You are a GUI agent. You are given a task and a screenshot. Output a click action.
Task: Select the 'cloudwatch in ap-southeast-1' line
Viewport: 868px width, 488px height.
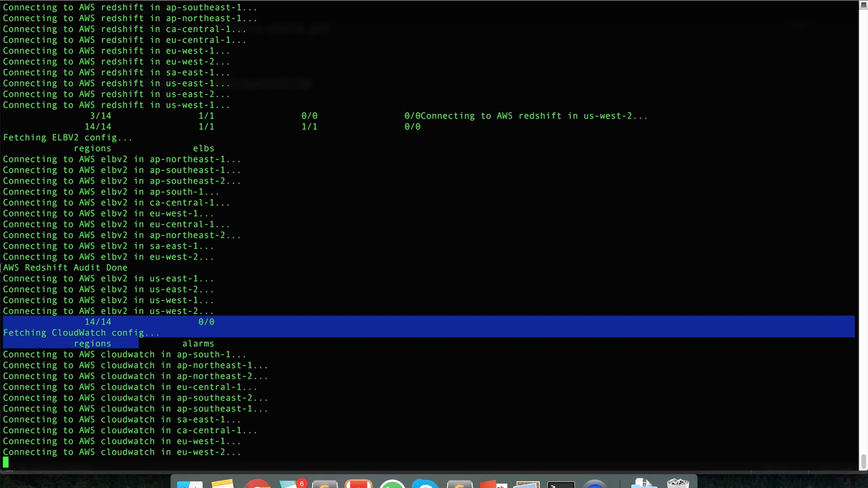136,409
